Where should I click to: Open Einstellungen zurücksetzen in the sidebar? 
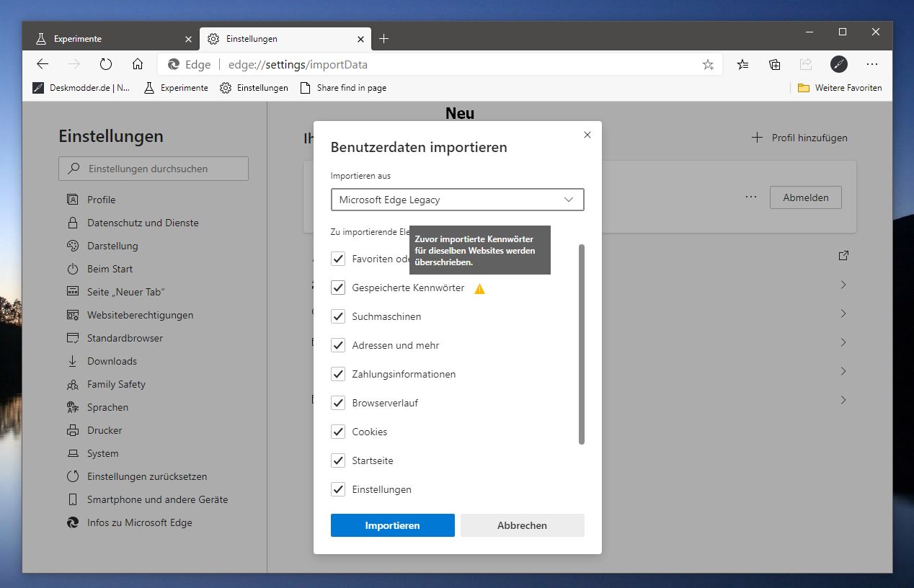(147, 476)
